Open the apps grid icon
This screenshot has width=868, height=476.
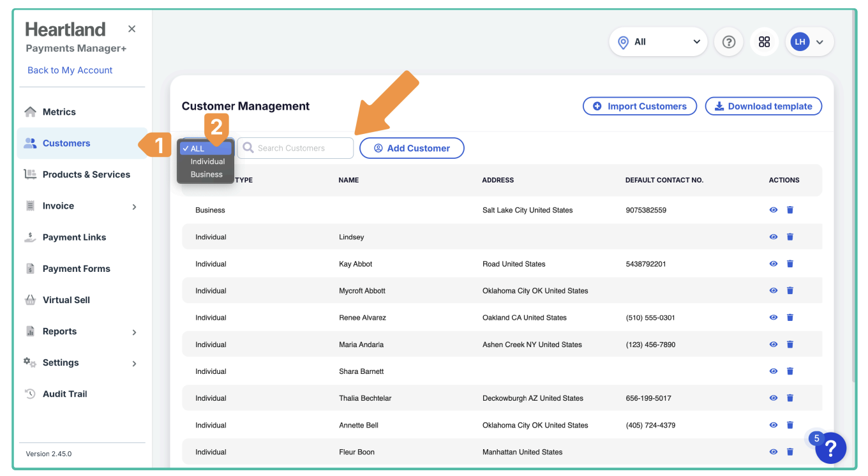coord(764,42)
